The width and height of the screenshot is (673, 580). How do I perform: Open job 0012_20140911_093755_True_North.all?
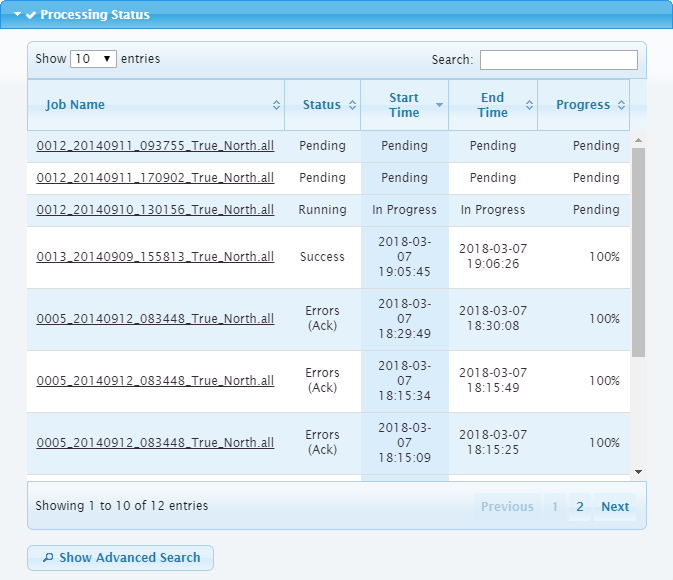click(x=155, y=146)
